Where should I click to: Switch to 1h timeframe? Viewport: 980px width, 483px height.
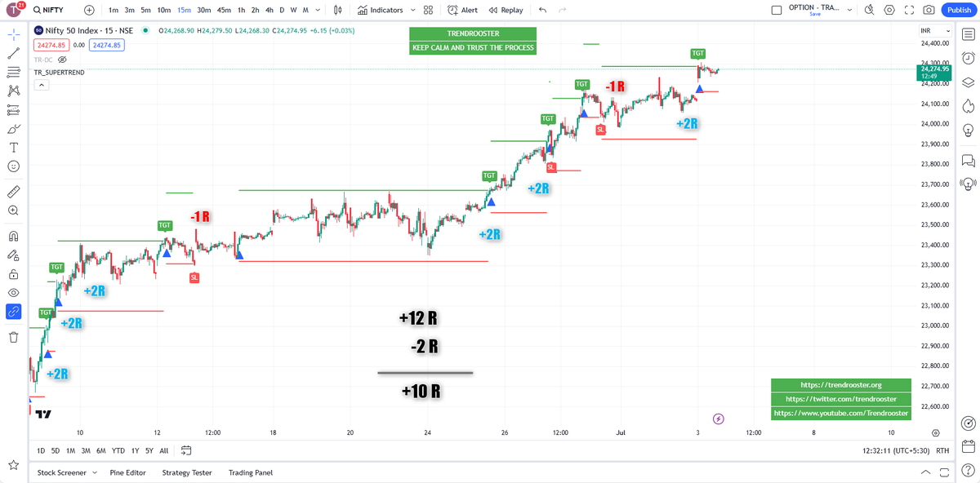point(240,10)
